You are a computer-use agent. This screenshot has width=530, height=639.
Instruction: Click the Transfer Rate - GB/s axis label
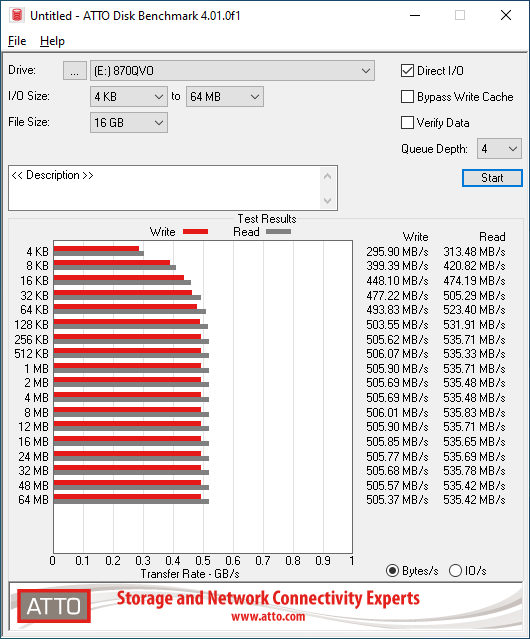coord(190,574)
